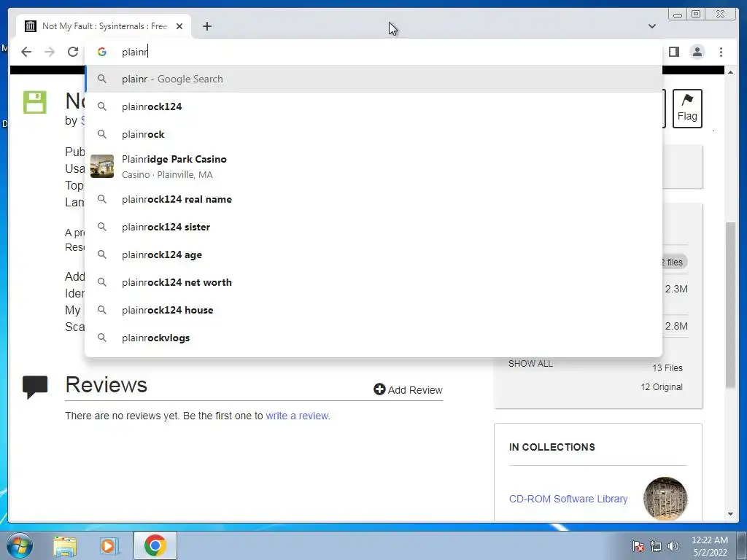Select the 'plainrock124' suggestion
Screen dimensions: 747x560
tap(373, 106)
